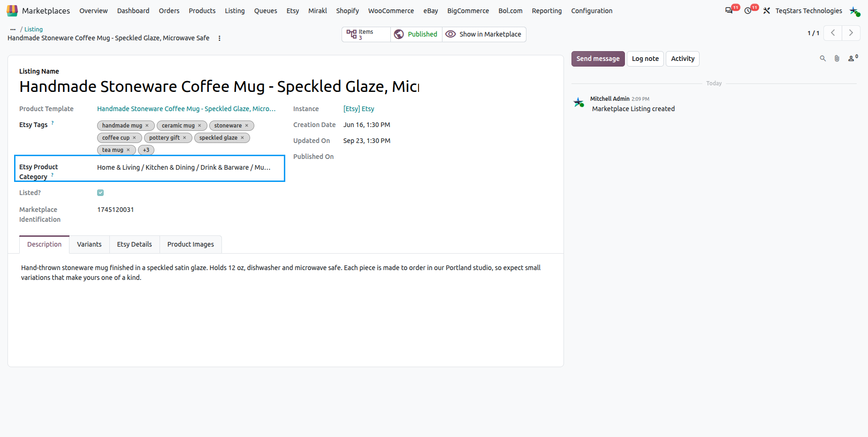The height and width of the screenshot is (437, 868).
Task: Expand breadcrumb ellipsis menu
Action: point(13,29)
